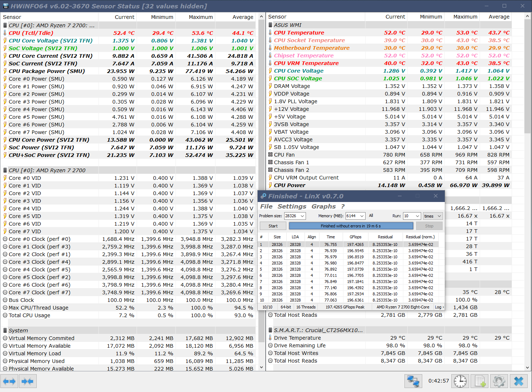The image size is (532, 392).
Task: Select the 'Core #3 Clock (perf #4)' row
Action: click(129, 262)
